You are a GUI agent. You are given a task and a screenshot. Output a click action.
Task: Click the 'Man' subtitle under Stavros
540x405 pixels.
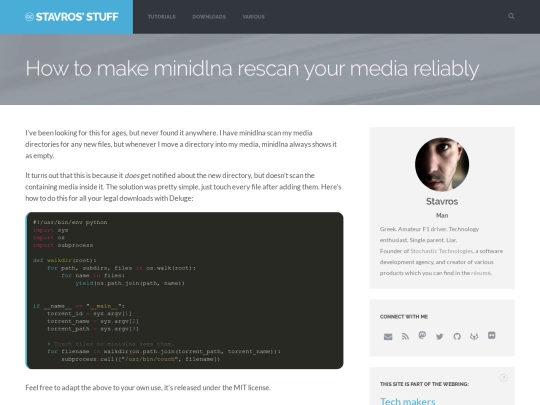point(442,216)
